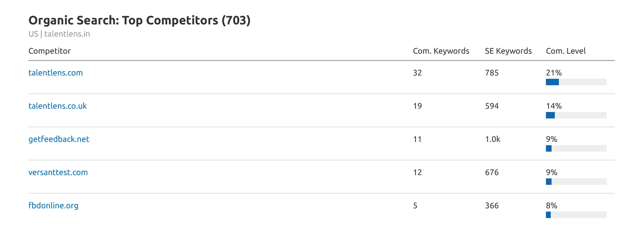Select the Com. Level column header
644x235 pixels.
pyautogui.click(x=566, y=51)
